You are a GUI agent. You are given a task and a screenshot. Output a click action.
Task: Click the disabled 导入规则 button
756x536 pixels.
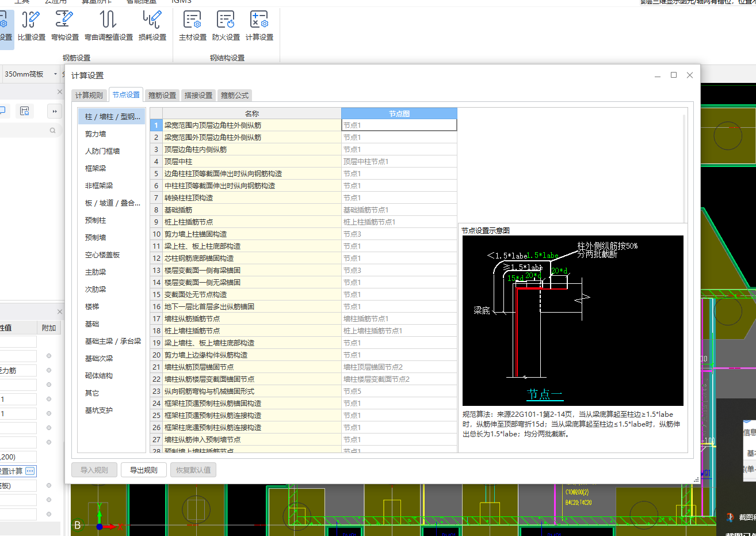point(94,470)
